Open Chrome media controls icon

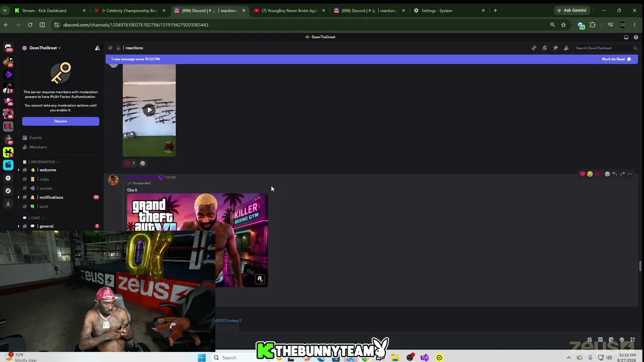point(610,25)
